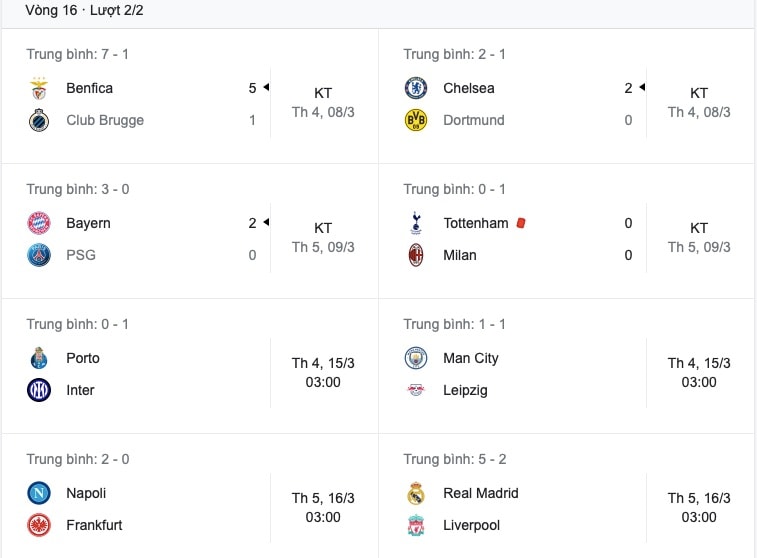This screenshot has height=558, width=757.
Task: Open the Man City team name
Action: click(471, 358)
